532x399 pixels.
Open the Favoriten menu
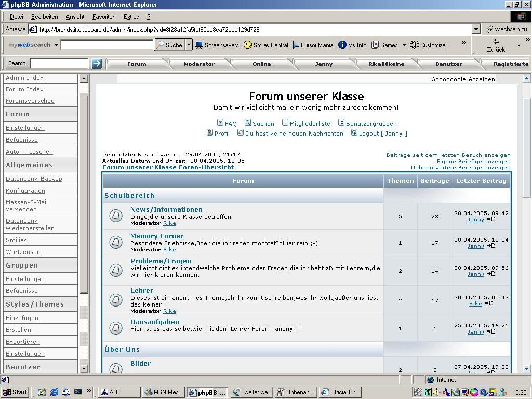pos(104,17)
